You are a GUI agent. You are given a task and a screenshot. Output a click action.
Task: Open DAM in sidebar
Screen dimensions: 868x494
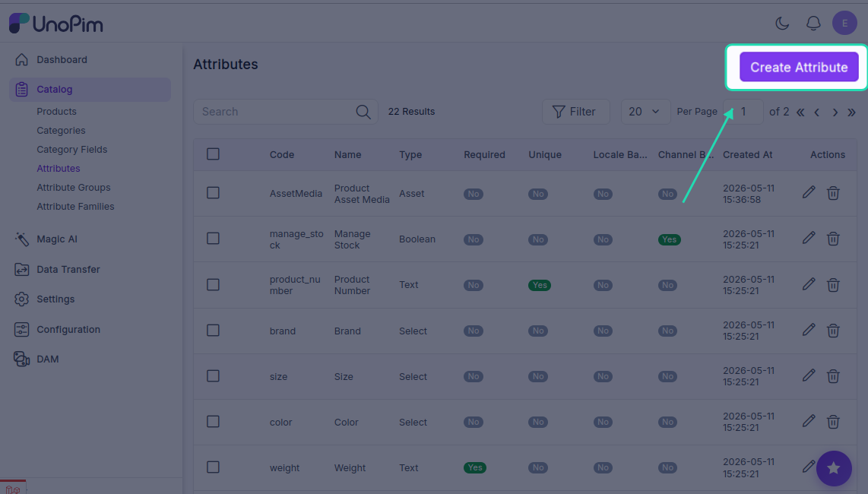click(x=90, y=359)
